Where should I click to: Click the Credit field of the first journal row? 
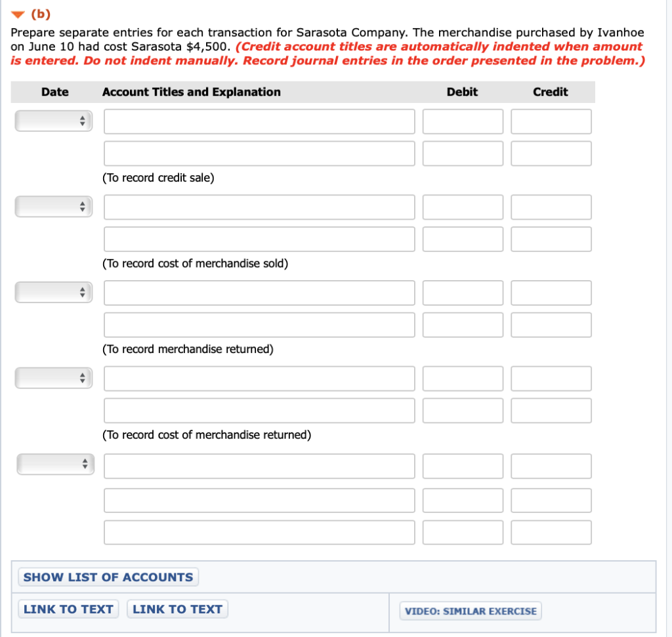[x=551, y=121]
